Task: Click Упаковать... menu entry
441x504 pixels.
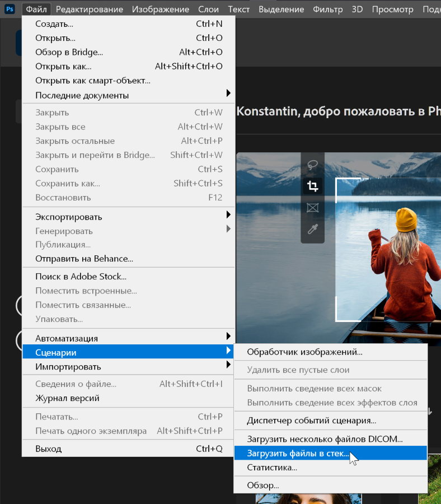Action: pyautogui.click(x=129, y=319)
